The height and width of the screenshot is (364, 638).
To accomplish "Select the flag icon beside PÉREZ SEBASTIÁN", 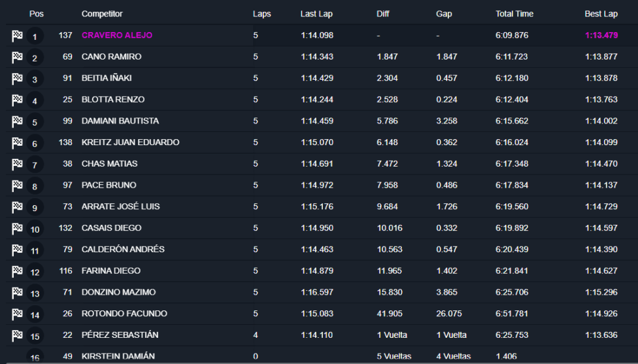I will 17,335.
